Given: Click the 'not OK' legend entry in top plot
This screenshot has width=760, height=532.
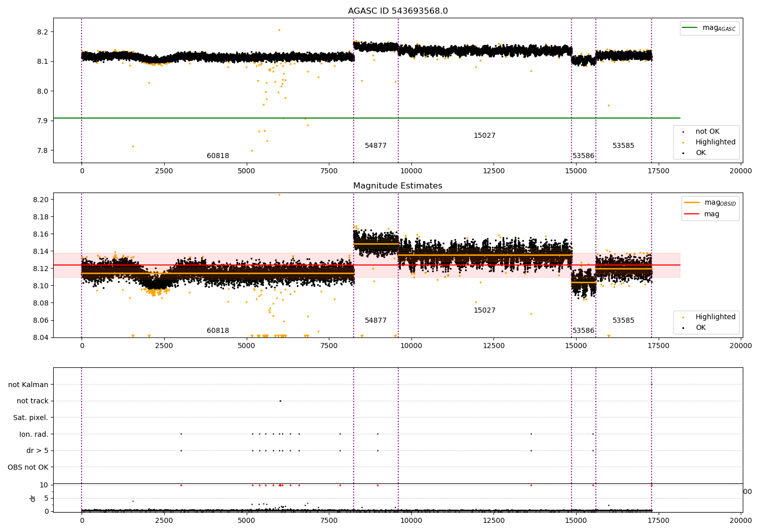Looking at the screenshot, I should coord(701,132).
